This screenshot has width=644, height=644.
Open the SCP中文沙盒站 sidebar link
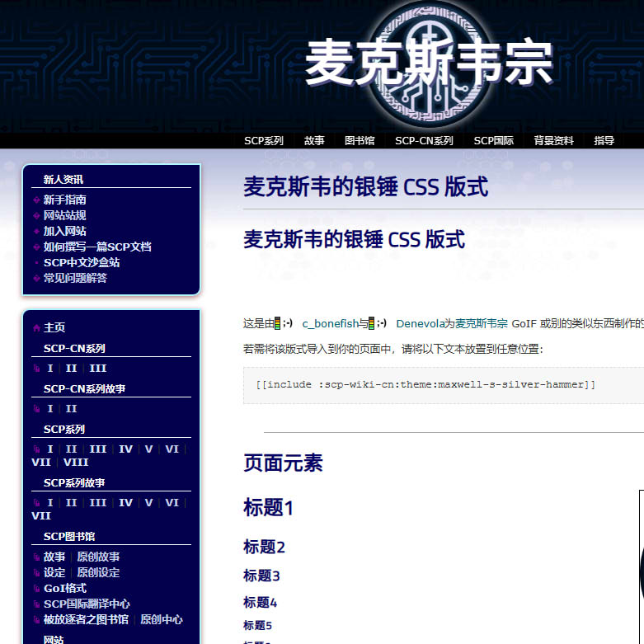tap(82, 262)
